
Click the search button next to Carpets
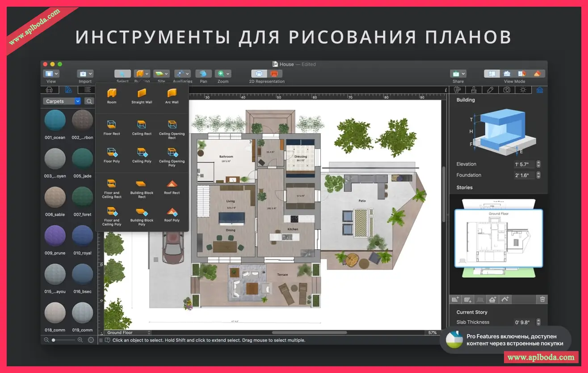89,102
